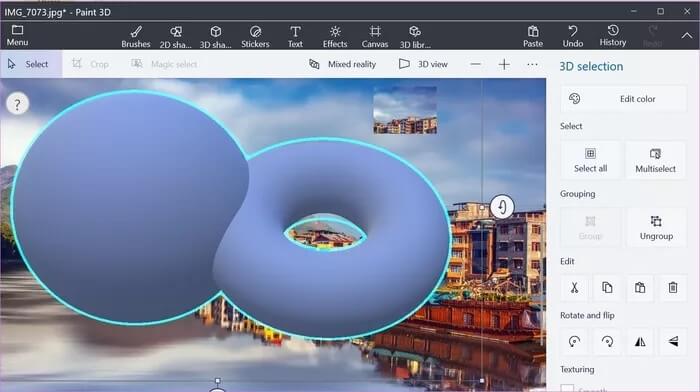Open the more options ellipsis menu
This screenshot has height=392, width=700.
coord(532,64)
